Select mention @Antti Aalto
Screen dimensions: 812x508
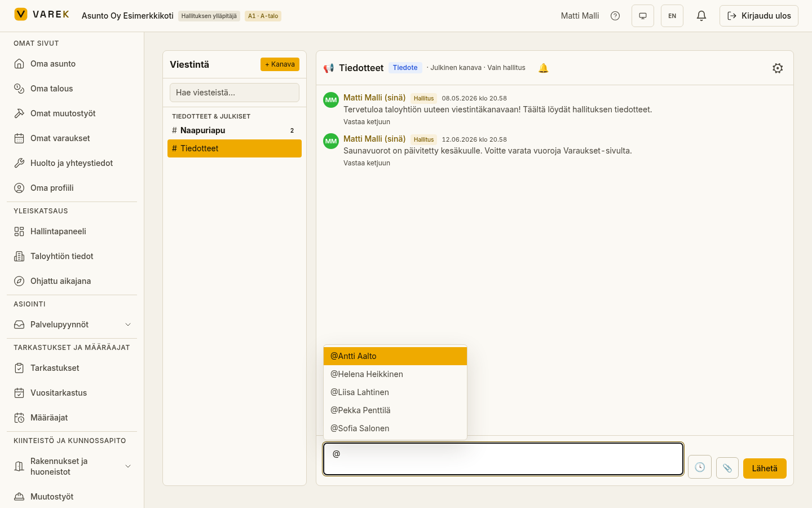[x=395, y=356]
